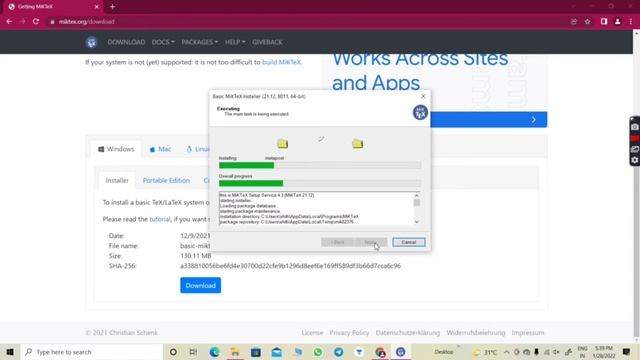Viewport: 640px width, 360px height.
Task: Click the MiKTeX logo in the site navbar
Action: pyautogui.click(x=91, y=42)
